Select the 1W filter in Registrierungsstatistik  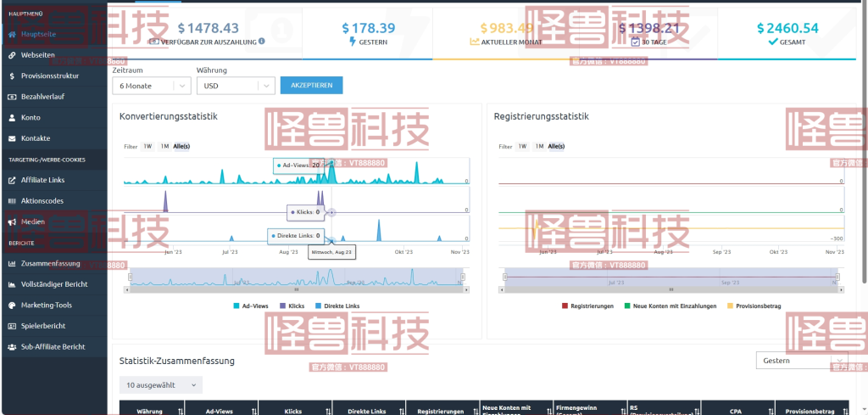pyautogui.click(x=522, y=147)
